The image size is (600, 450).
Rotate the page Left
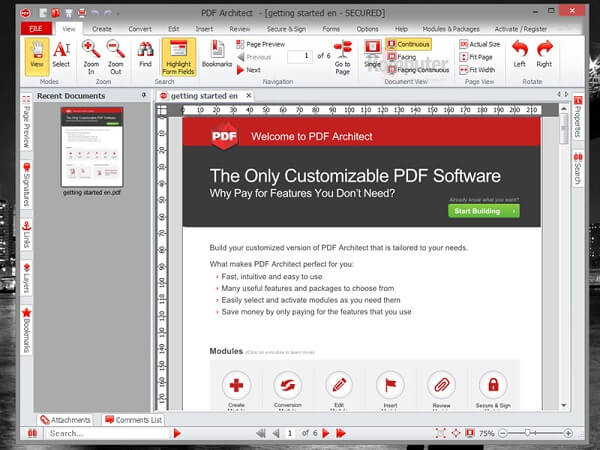click(x=520, y=54)
